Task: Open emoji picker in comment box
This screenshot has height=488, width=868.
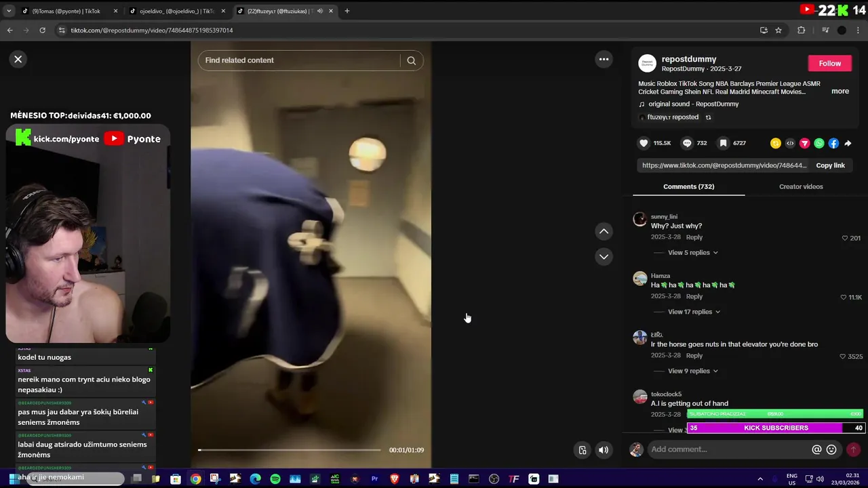Action: point(831,449)
